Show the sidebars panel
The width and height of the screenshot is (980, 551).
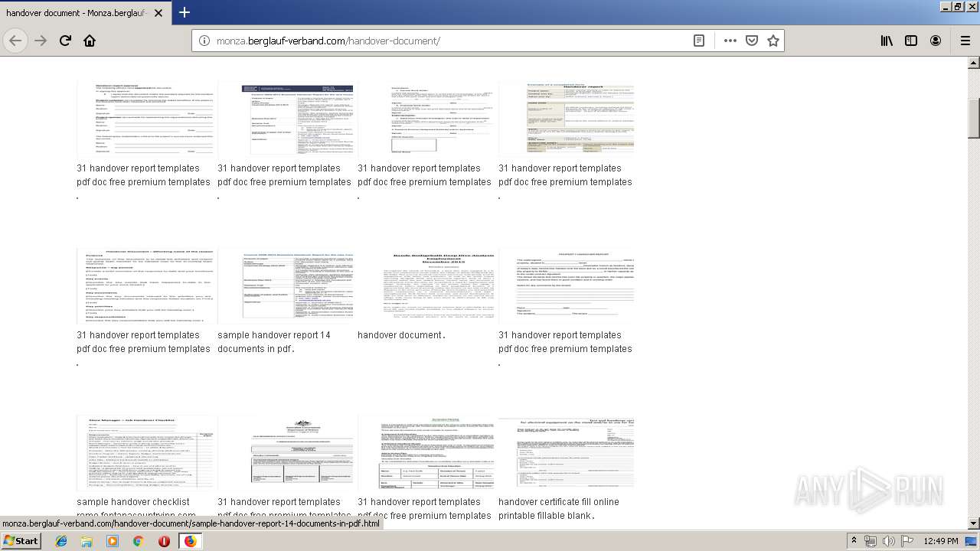pyautogui.click(x=911, y=41)
